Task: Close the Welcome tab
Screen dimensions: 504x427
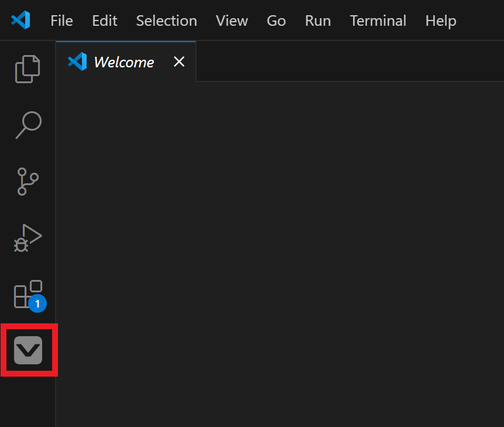Action: (x=179, y=62)
